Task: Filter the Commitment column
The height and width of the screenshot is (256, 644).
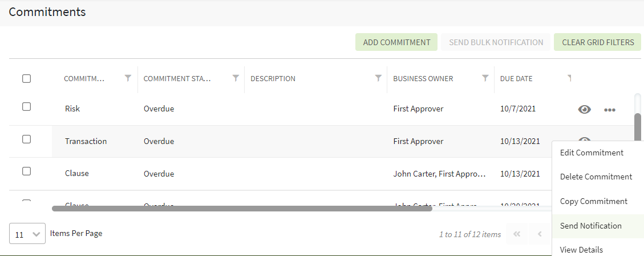Action: [128, 78]
